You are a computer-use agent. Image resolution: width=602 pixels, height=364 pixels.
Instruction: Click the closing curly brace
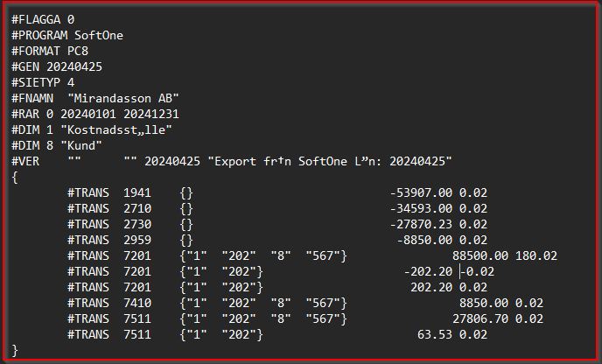(15, 350)
